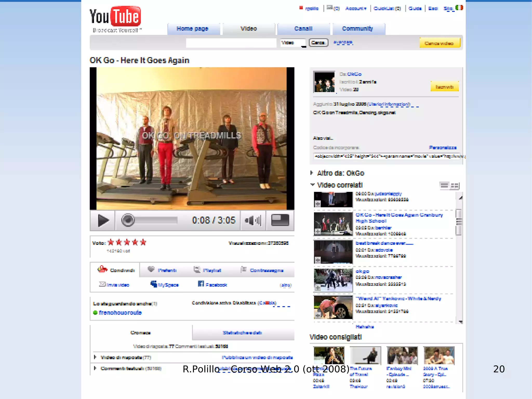Screen dimensions: 532x399
Task: Click the search text field
Action: (x=231, y=43)
